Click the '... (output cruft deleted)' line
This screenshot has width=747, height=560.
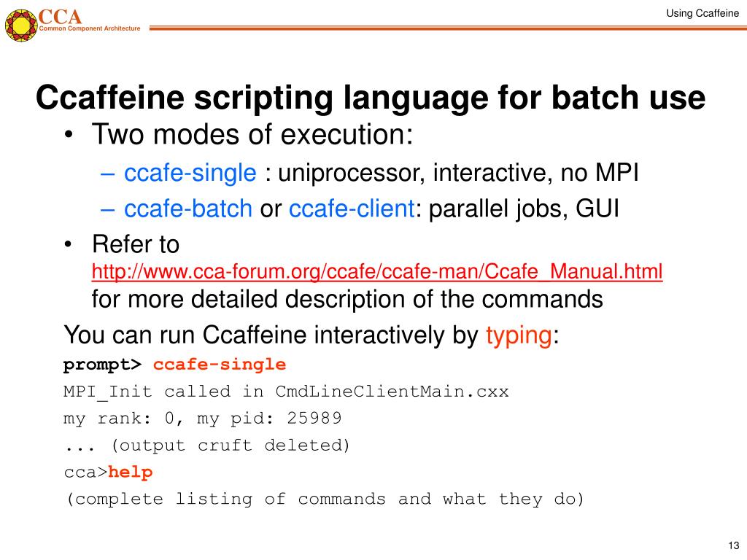tap(206, 446)
